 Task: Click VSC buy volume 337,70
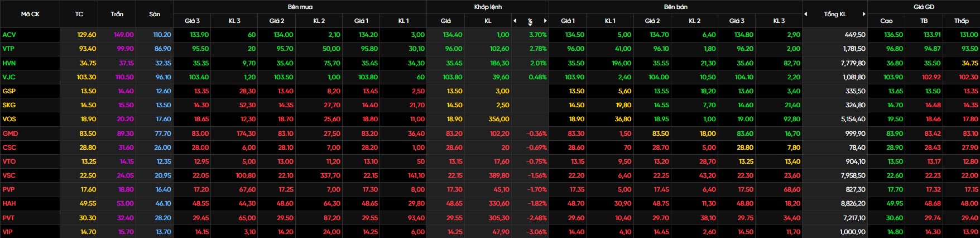(x=329, y=175)
